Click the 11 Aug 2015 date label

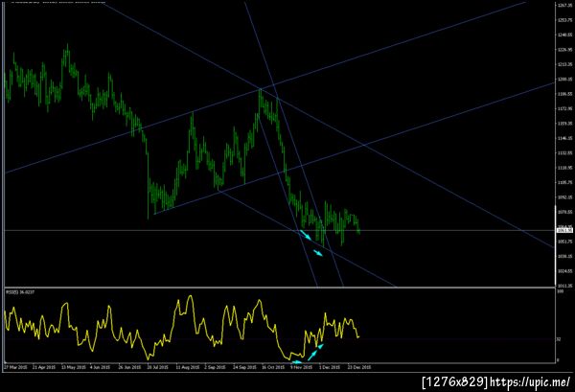[188, 367]
